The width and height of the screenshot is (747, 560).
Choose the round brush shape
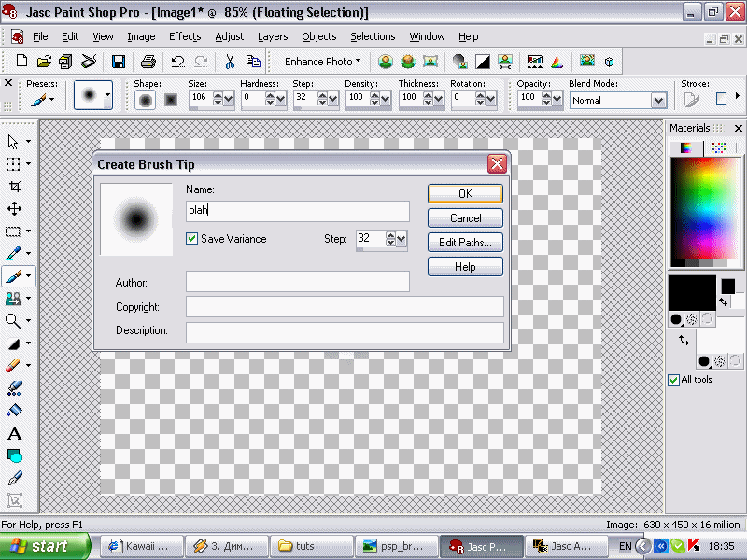click(x=146, y=100)
